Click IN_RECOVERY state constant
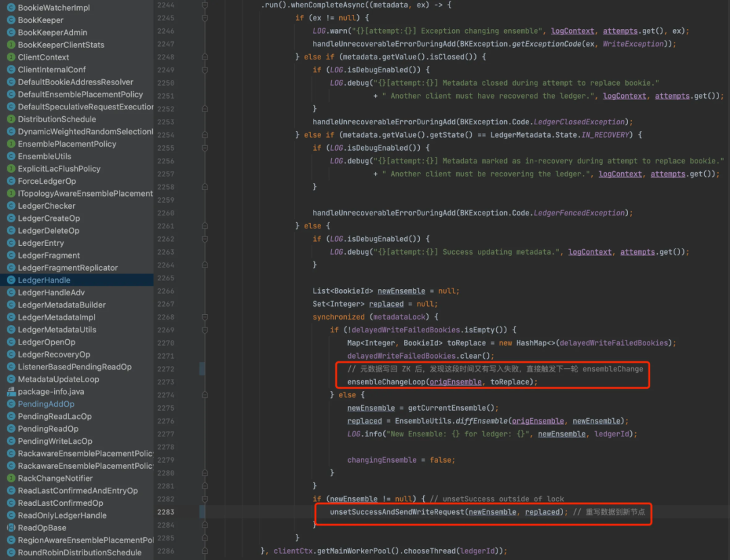Viewport: 730px width, 560px height. 605,135
